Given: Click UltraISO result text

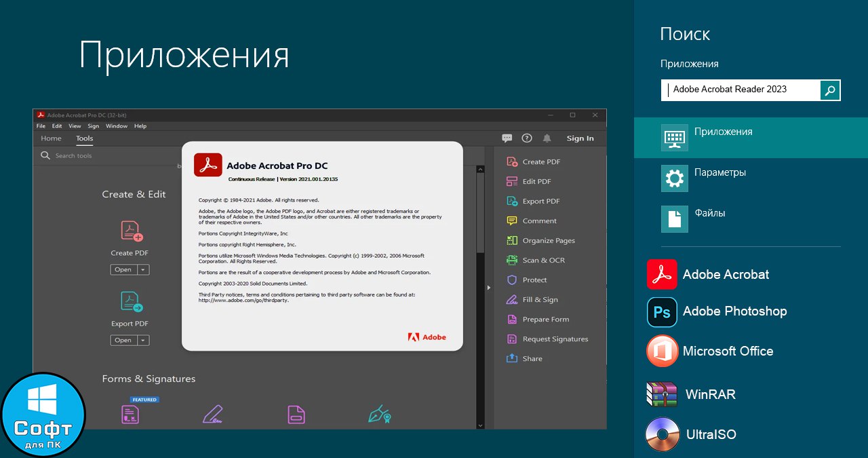Looking at the screenshot, I should tap(711, 434).
